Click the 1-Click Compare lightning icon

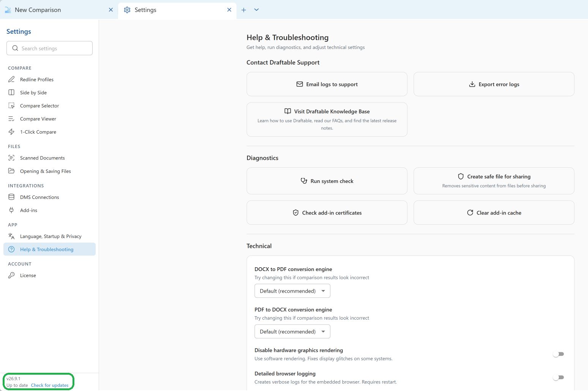click(x=11, y=132)
